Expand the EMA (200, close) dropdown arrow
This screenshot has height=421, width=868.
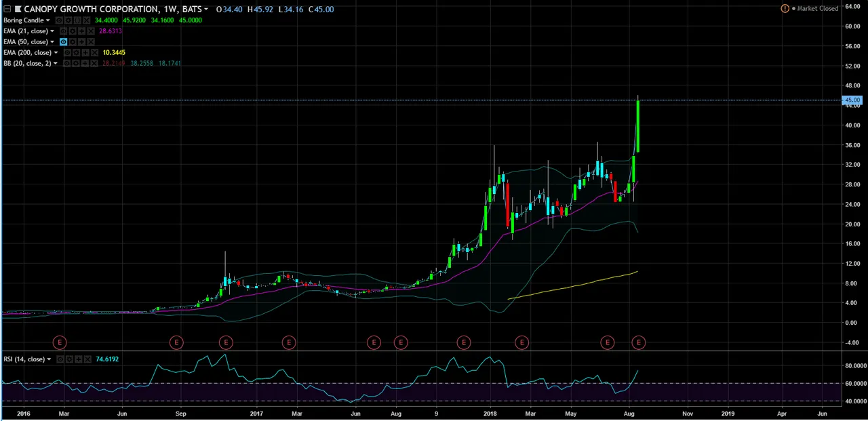pyautogui.click(x=56, y=53)
